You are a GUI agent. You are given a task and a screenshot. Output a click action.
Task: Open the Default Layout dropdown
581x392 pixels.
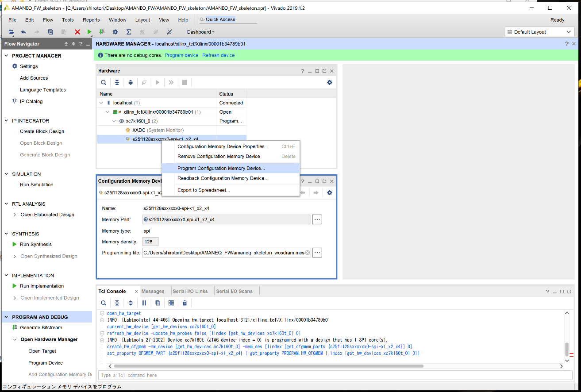539,32
